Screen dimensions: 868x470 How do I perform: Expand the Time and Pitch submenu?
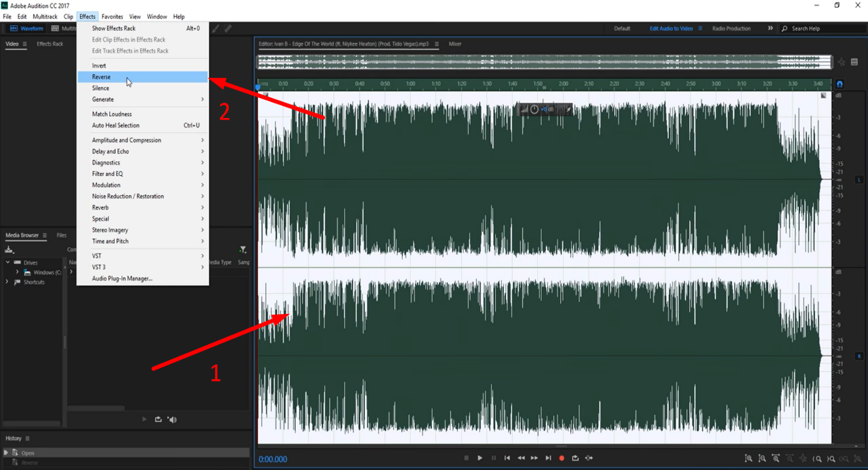[x=110, y=241]
